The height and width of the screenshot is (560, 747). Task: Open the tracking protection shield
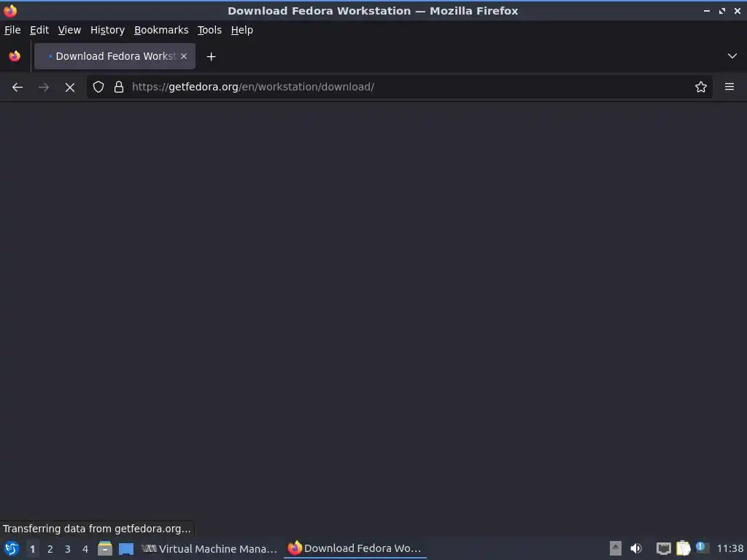(x=98, y=87)
